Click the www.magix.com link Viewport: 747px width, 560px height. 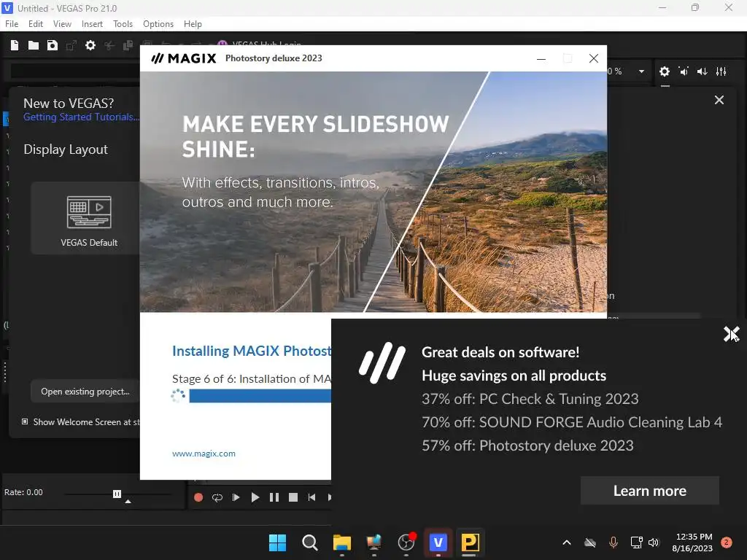(204, 454)
